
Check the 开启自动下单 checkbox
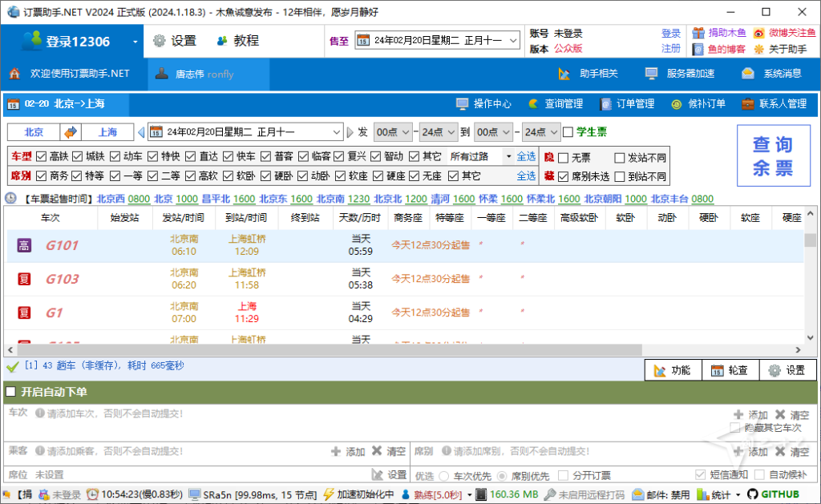pyautogui.click(x=12, y=392)
